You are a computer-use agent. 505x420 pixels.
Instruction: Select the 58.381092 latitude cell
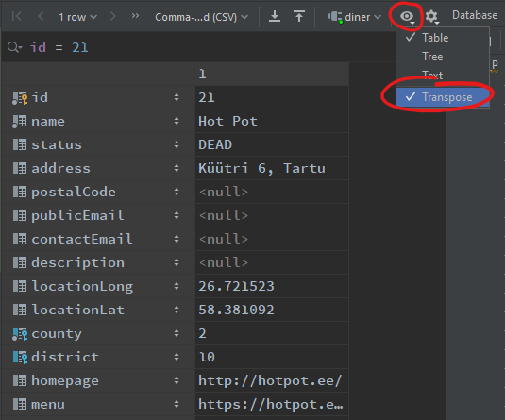pos(272,310)
